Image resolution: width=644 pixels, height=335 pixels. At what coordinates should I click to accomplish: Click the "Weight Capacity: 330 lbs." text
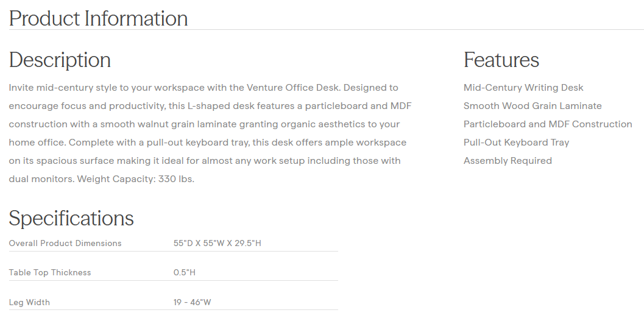(x=135, y=179)
